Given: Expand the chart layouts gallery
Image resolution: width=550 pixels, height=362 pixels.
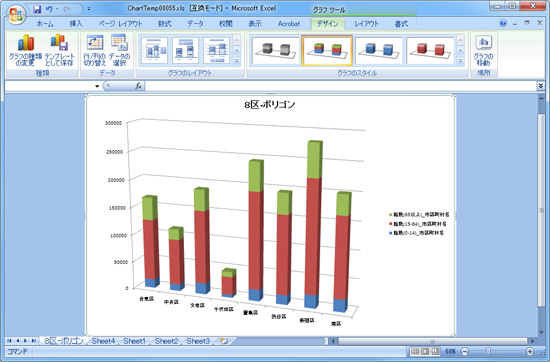Looking at the screenshot, I should tap(237, 62).
